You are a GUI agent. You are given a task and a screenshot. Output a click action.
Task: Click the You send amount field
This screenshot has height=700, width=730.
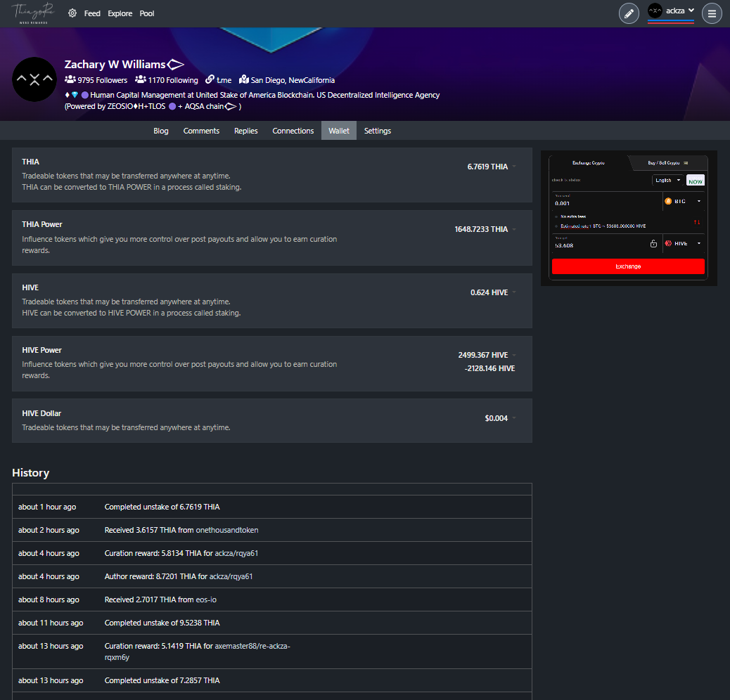point(607,202)
